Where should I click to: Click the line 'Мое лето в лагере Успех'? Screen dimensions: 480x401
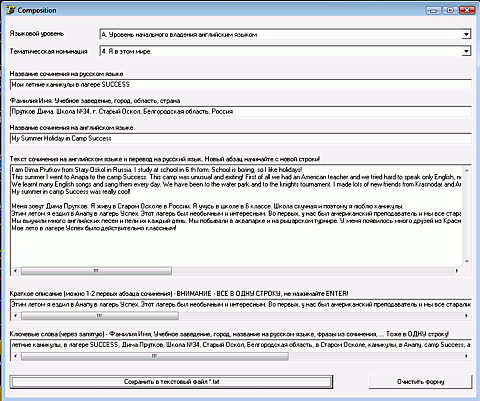tap(94, 228)
